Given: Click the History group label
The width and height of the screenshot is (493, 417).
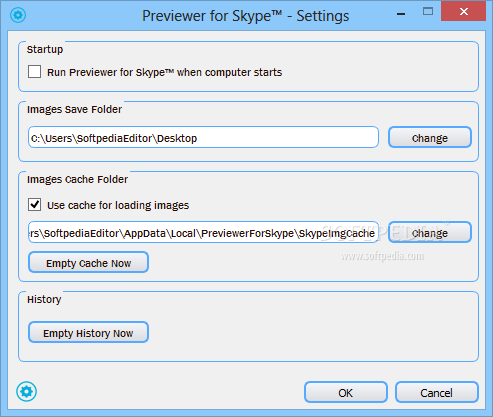Looking at the screenshot, I should [44, 299].
